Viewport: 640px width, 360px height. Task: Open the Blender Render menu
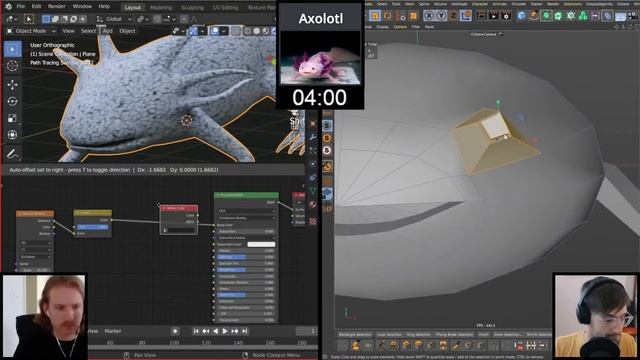[57, 7]
